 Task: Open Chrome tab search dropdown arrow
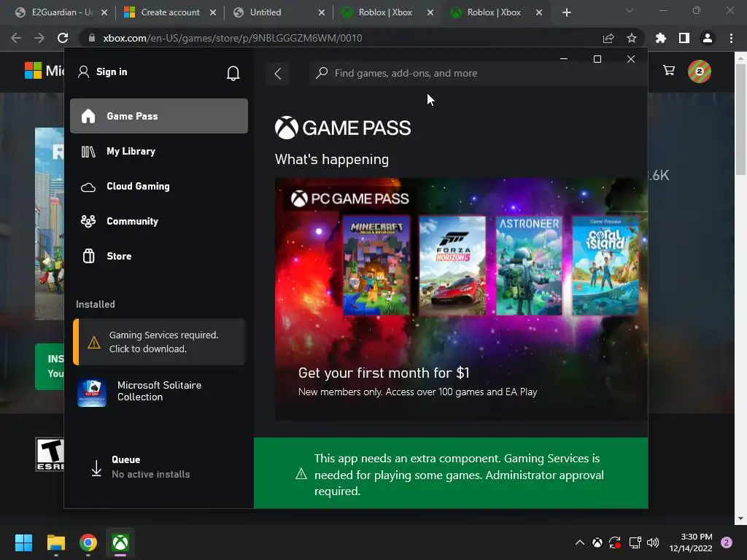(x=630, y=10)
